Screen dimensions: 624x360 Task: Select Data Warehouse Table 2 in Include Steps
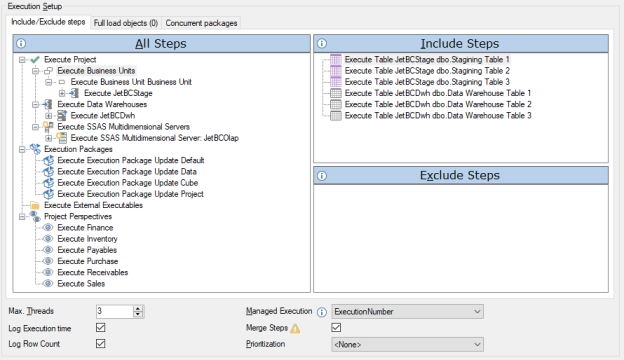(438, 104)
